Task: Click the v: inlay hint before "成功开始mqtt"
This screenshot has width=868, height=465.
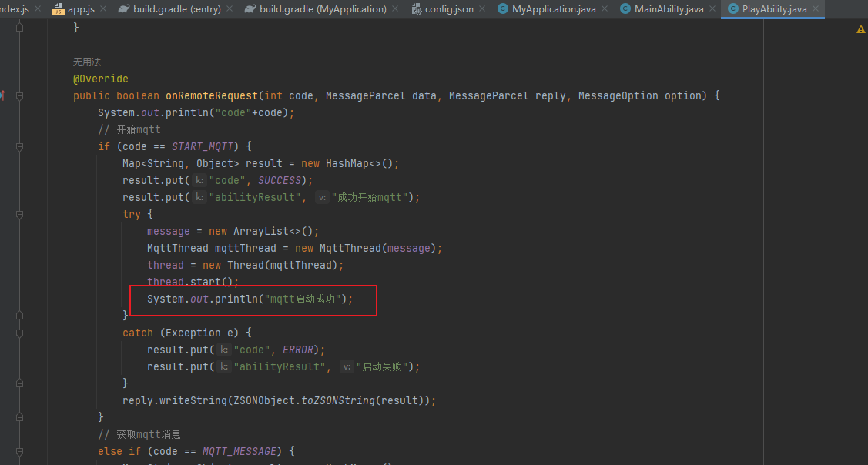Action: click(322, 197)
